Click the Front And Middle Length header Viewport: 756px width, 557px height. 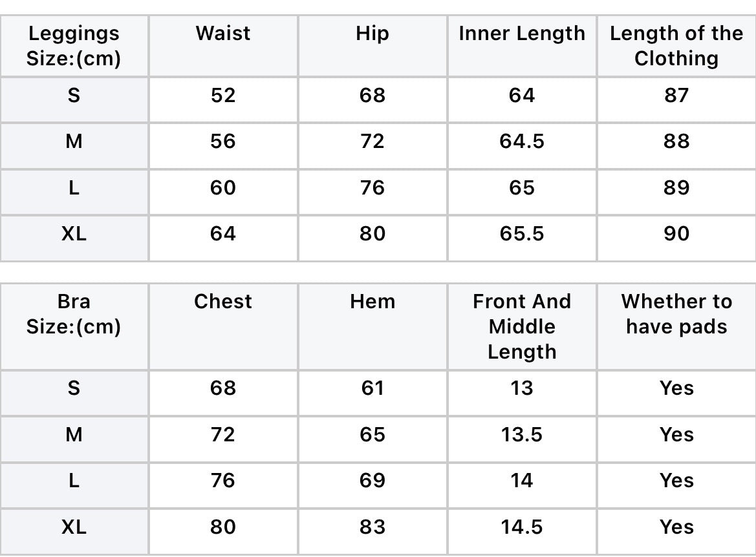pos(522,326)
